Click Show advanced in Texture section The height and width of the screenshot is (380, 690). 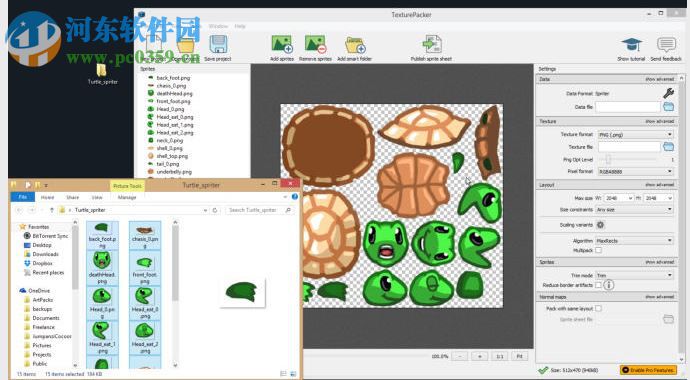[660, 121]
